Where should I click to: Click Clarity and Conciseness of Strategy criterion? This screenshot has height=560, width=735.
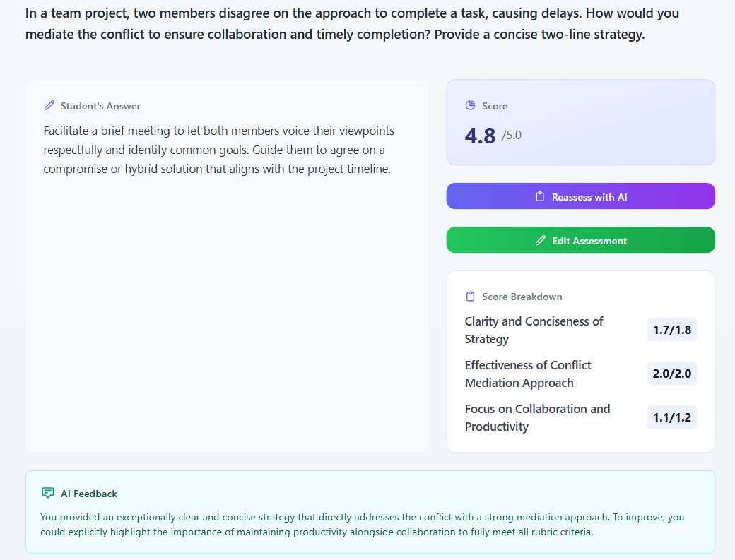click(534, 330)
